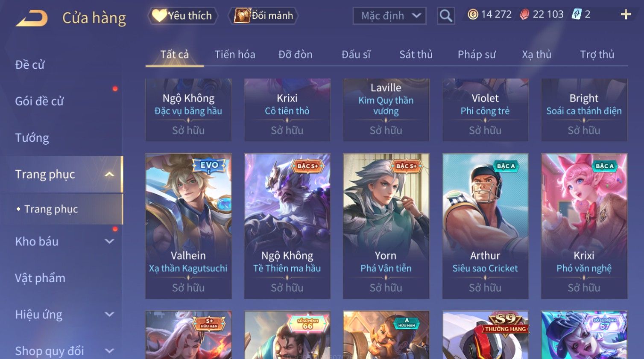Expand the Hiệu ứng sidebar section
This screenshot has height=359, width=644.
tap(109, 315)
